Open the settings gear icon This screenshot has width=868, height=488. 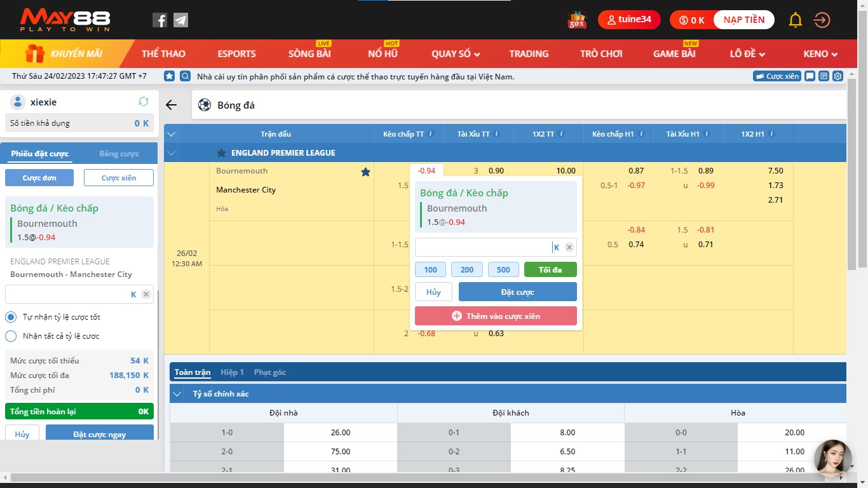pyautogui.click(x=838, y=76)
